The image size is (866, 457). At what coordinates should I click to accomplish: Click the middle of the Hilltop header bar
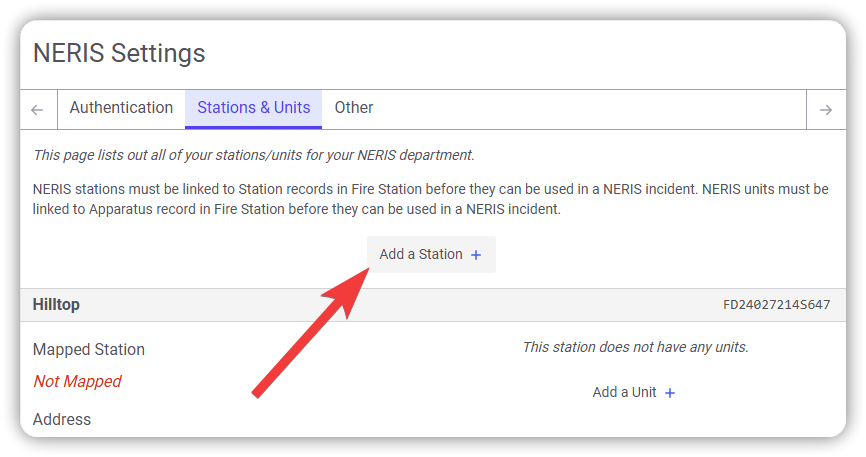point(432,305)
